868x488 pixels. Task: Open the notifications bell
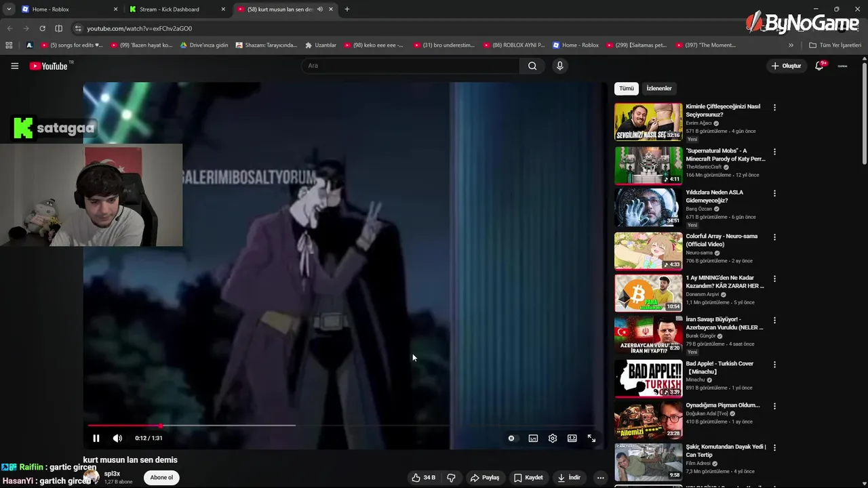point(819,66)
